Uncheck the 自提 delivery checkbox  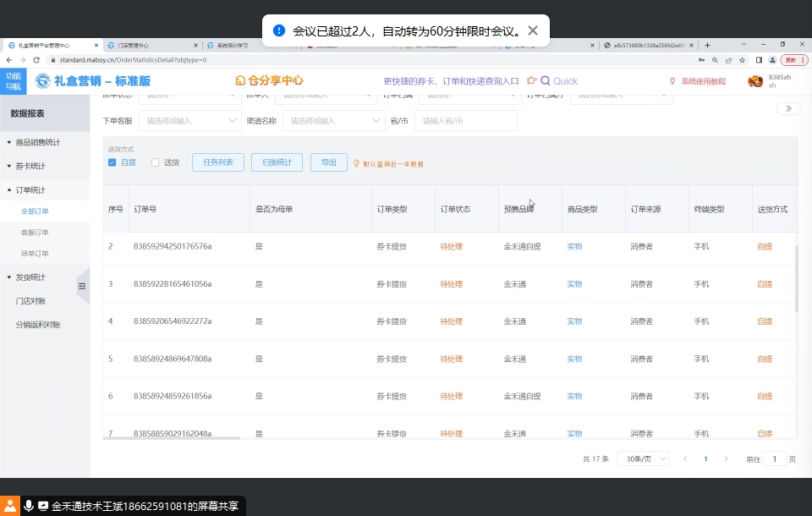112,162
